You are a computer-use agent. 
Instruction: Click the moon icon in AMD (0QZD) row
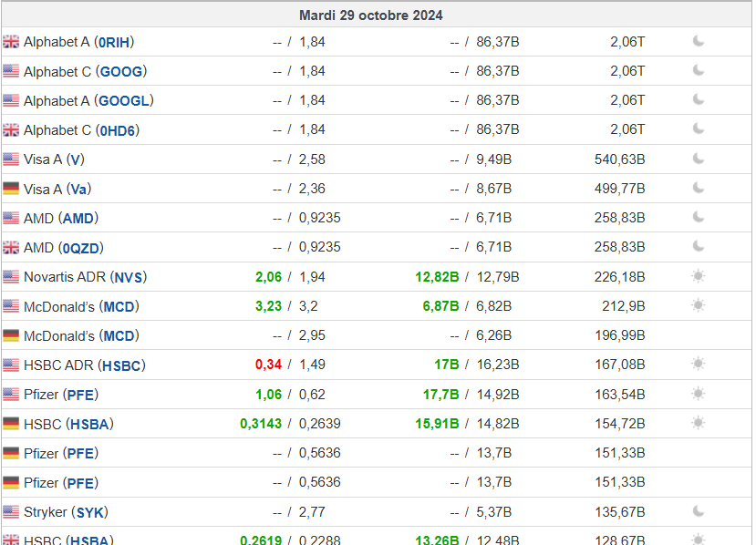tap(699, 247)
